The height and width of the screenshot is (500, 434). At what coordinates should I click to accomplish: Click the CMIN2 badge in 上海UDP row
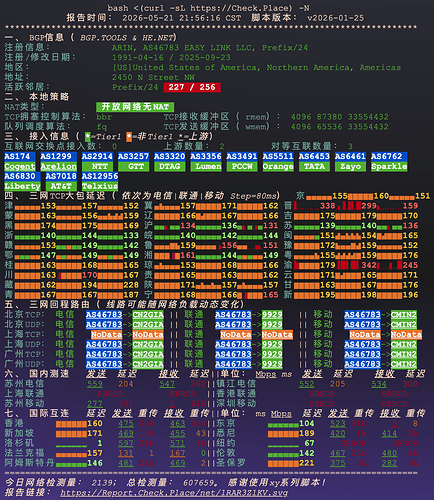404,344
